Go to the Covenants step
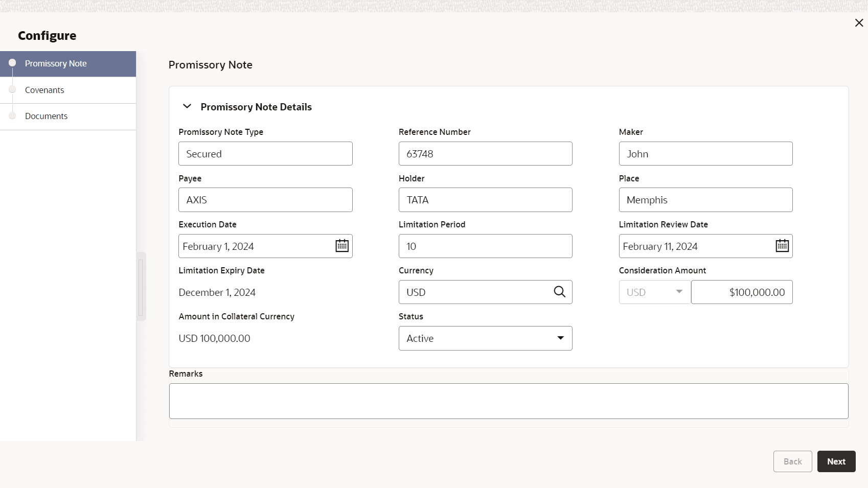Screen dimensions: 868x488 click(x=44, y=90)
